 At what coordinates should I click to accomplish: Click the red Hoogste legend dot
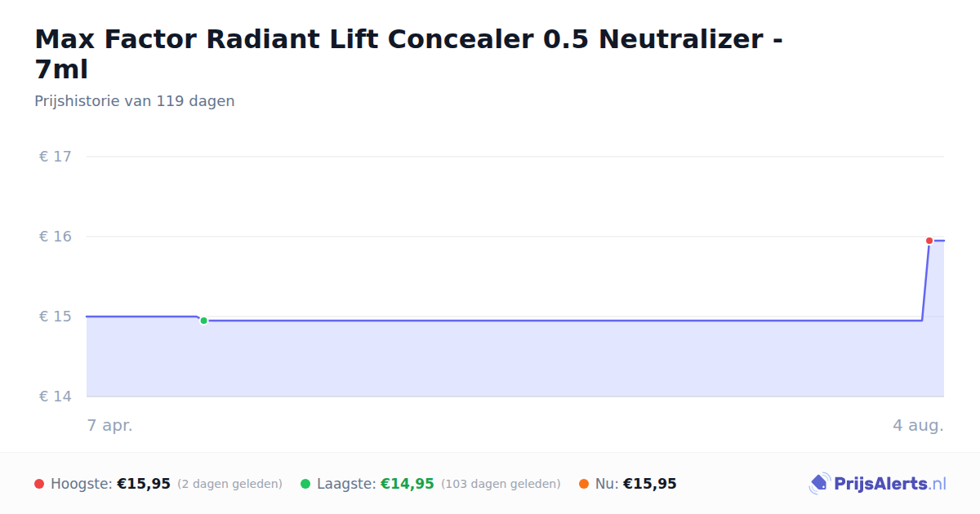click(x=39, y=484)
